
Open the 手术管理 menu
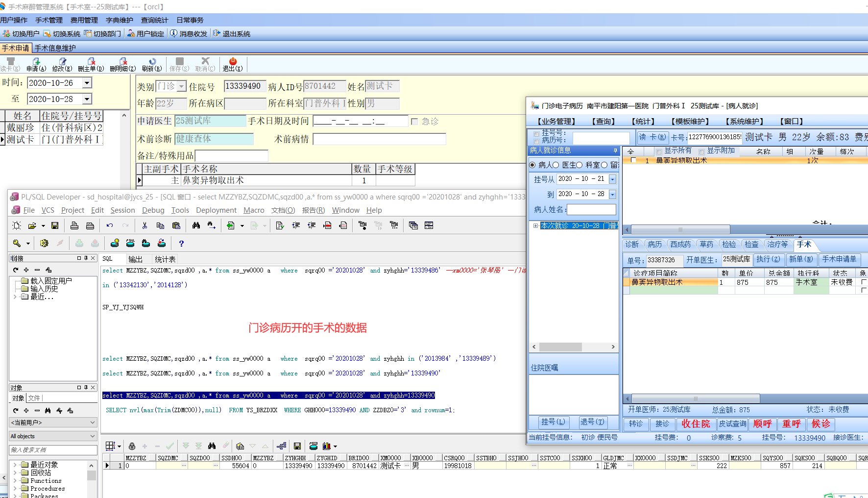[x=49, y=20]
